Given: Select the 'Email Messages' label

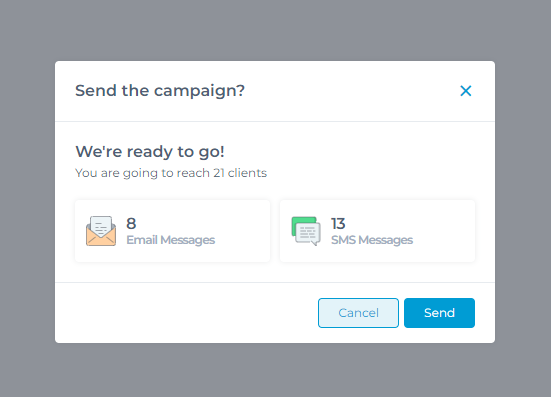Looking at the screenshot, I should [170, 240].
